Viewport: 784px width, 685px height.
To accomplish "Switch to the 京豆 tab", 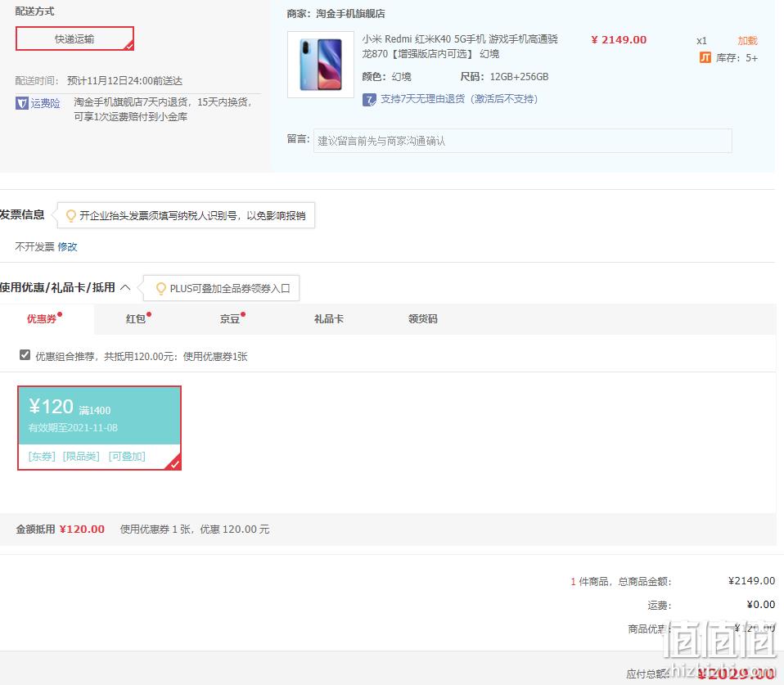I will [230, 318].
